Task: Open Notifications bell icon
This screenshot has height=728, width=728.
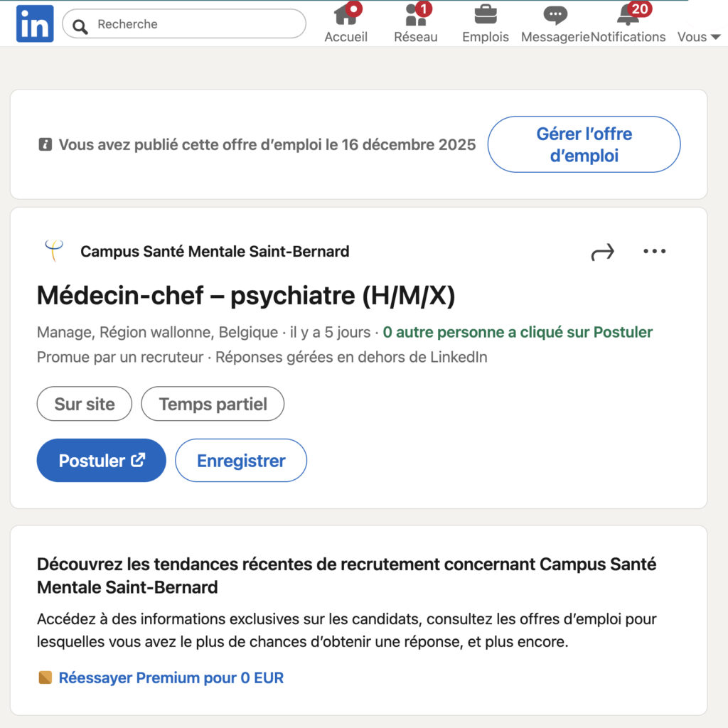Action: pos(628,14)
